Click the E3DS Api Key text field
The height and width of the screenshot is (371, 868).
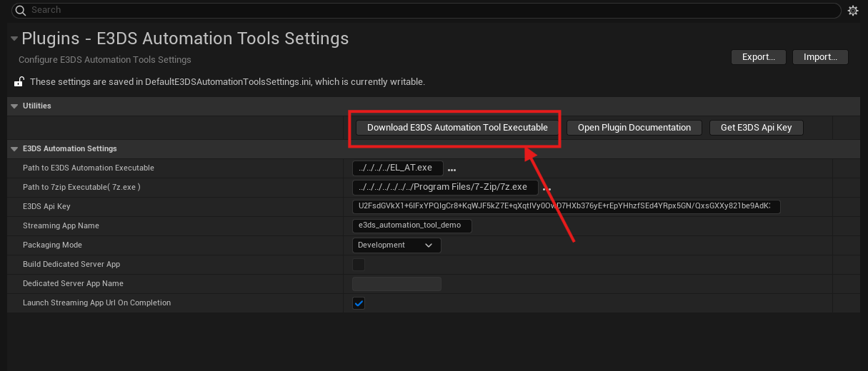click(566, 207)
